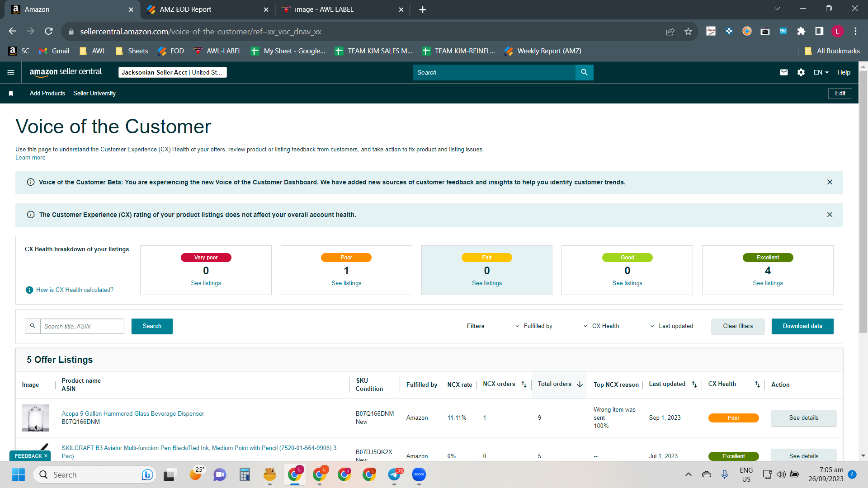Bookmark this page with the star icon
Viewport: 868px width, 488px height.
click(x=688, y=31)
